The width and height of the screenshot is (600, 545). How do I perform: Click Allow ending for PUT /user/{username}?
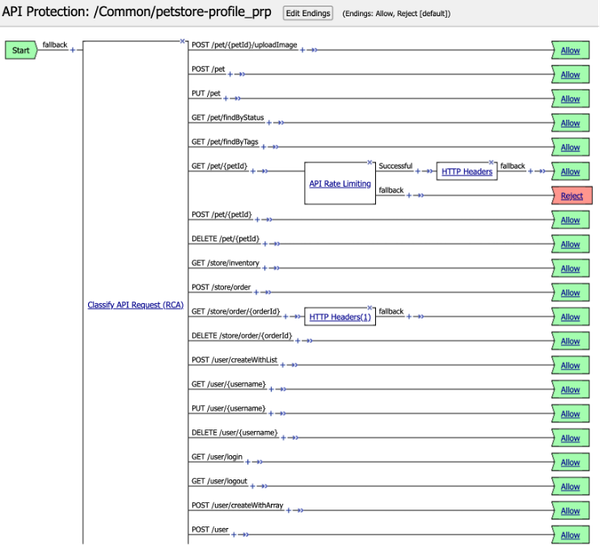pos(570,414)
